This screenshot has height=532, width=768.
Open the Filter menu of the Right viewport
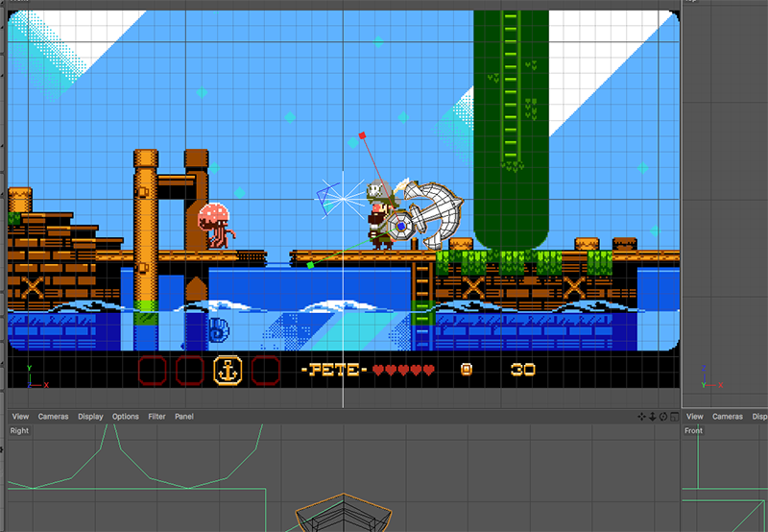[156, 417]
